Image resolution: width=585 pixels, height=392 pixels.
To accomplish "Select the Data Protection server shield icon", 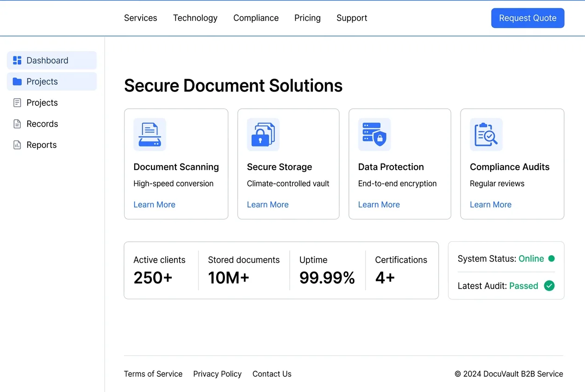I will pyautogui.click(x=374, y=135).
